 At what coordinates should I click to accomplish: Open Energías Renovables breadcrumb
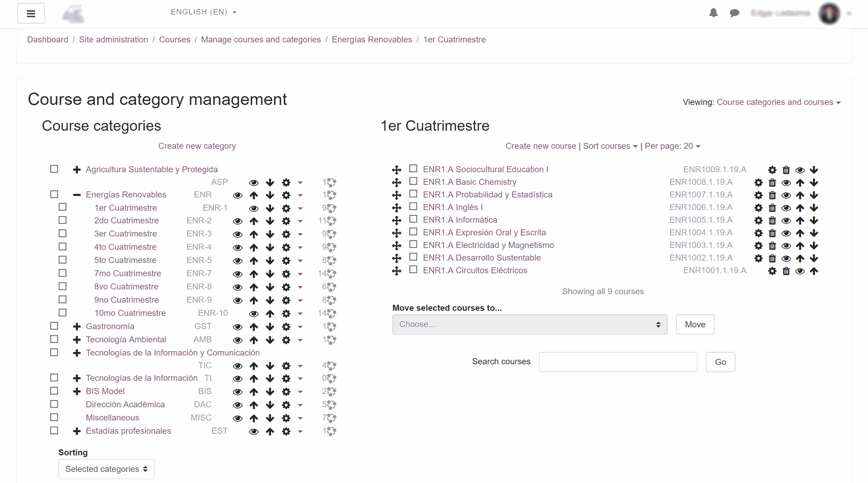(372, 39)
